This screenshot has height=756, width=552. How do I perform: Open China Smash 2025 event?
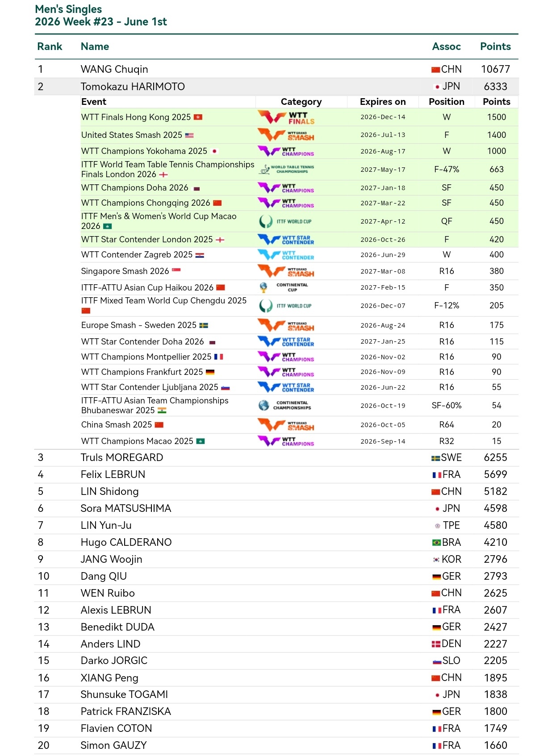pyautogui.click(x=117, y=425)
